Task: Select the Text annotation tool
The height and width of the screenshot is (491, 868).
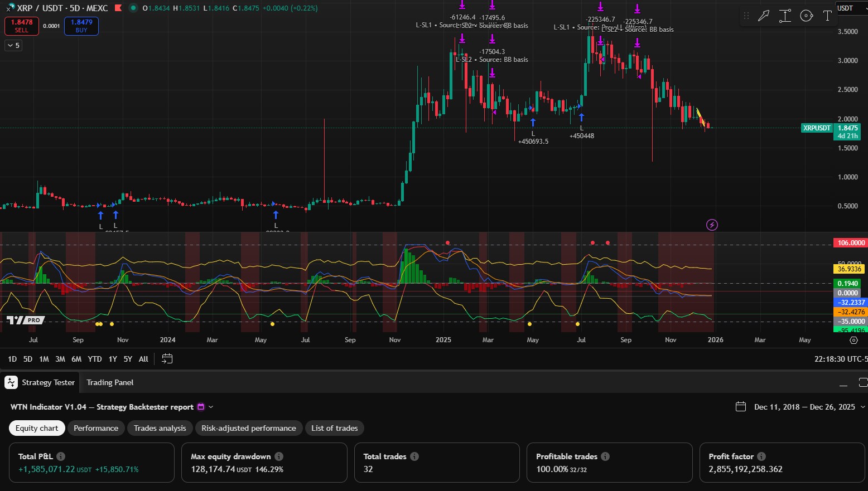Action: [x=828, y=16]
